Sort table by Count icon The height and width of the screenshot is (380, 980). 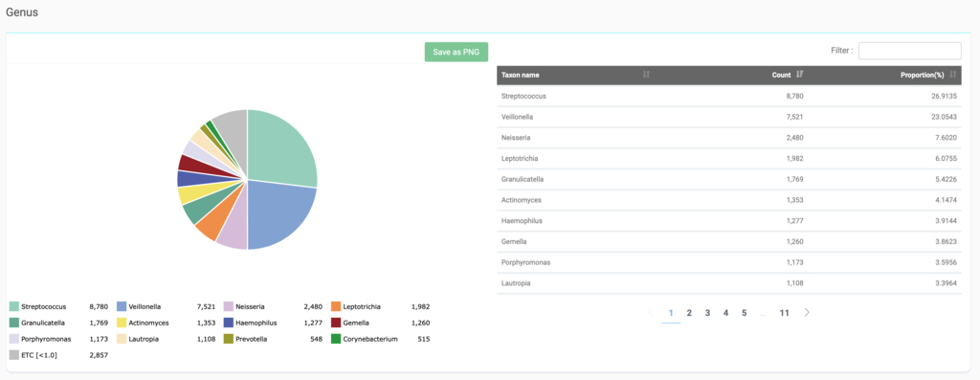point(799,75)
